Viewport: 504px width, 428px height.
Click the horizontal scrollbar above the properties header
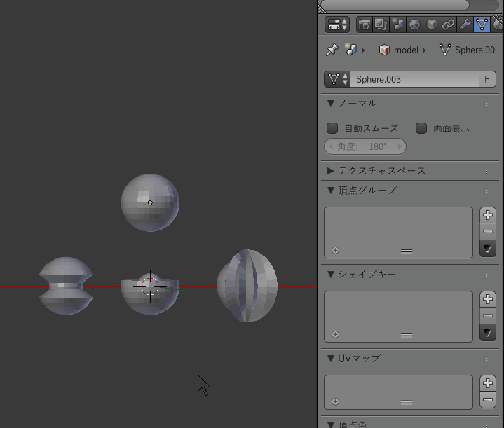pos(395,5)
